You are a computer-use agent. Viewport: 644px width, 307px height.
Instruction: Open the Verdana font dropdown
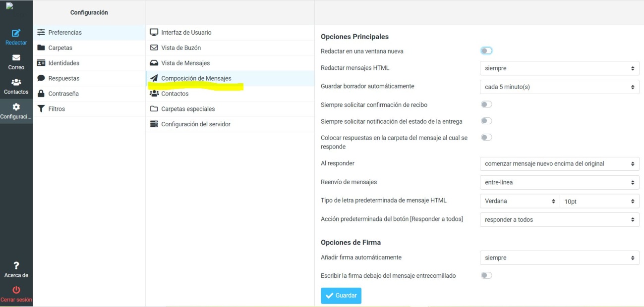tap(519, 201)
